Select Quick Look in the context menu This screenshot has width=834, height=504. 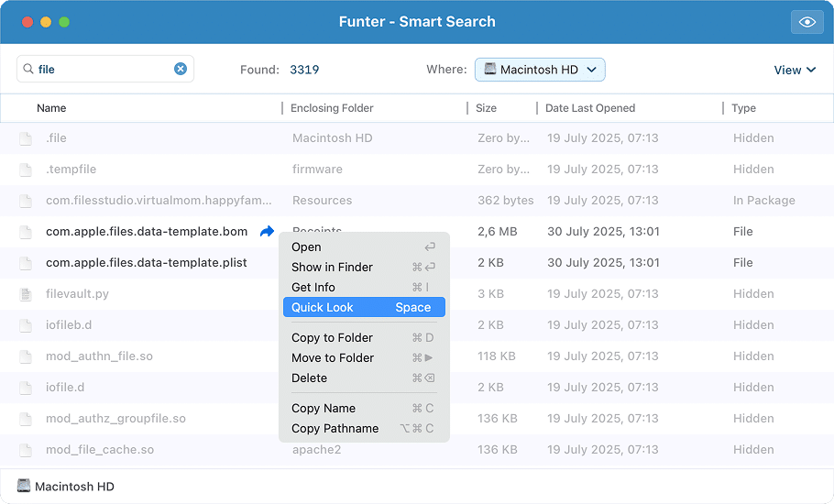(364, 307)
